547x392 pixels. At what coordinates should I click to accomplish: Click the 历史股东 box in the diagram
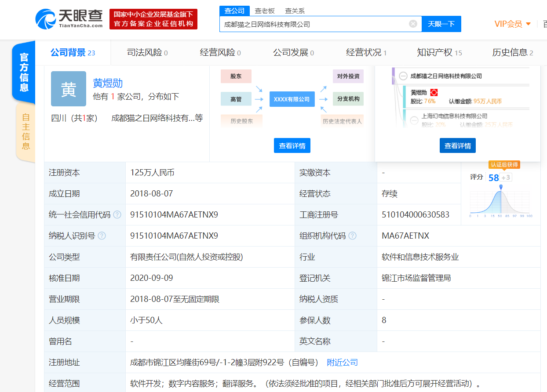point(241,121)
